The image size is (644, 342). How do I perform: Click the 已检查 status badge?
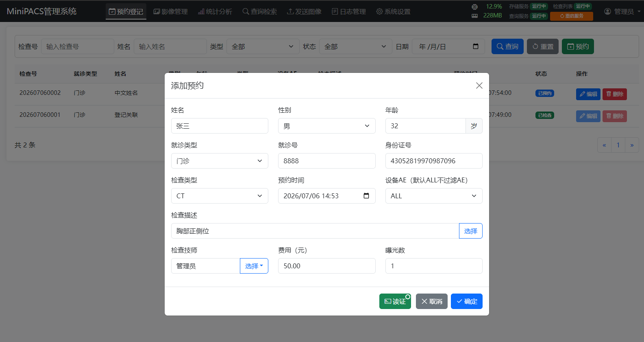545,115
